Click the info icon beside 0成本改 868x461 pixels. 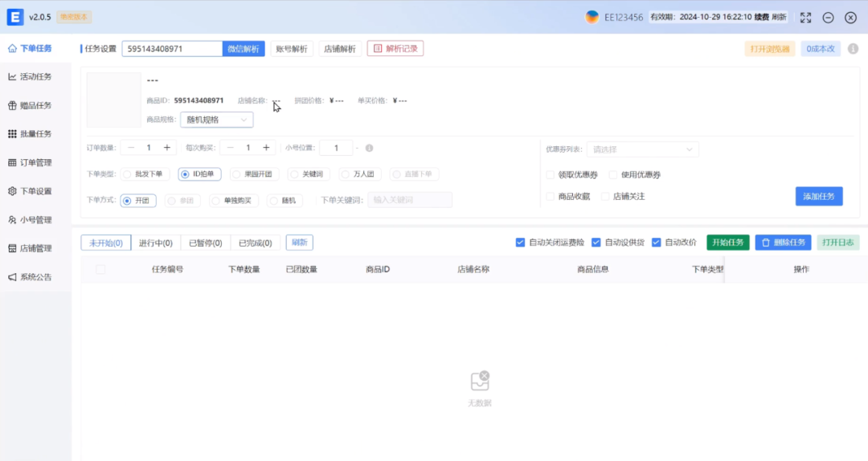(x=853, y=49)
